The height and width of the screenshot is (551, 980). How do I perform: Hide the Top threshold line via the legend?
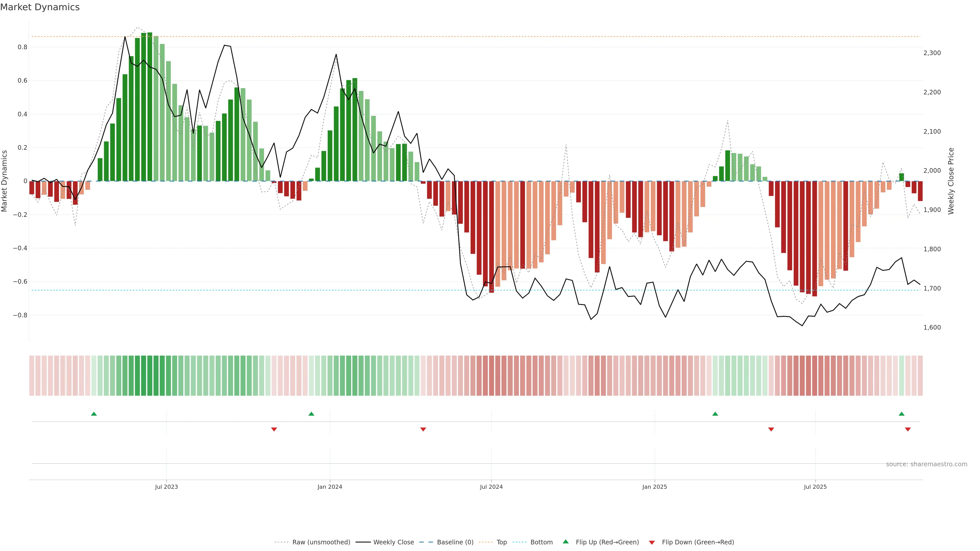[501, 542]
